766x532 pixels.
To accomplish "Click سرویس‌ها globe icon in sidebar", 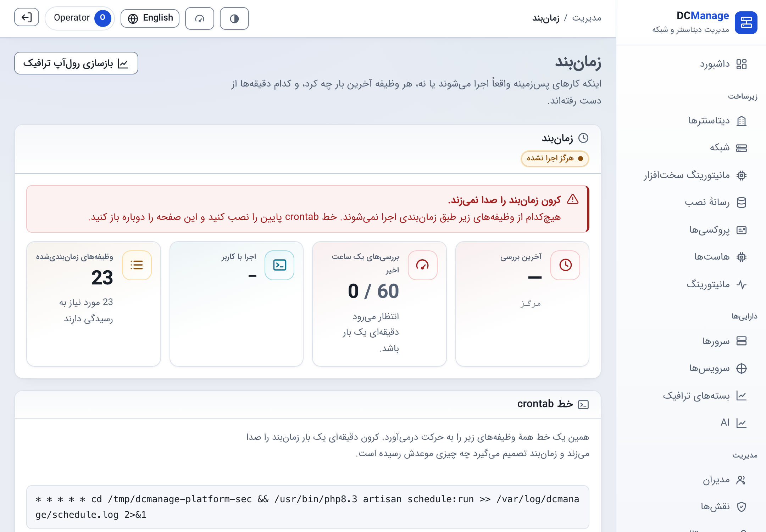I will [741, 368].
